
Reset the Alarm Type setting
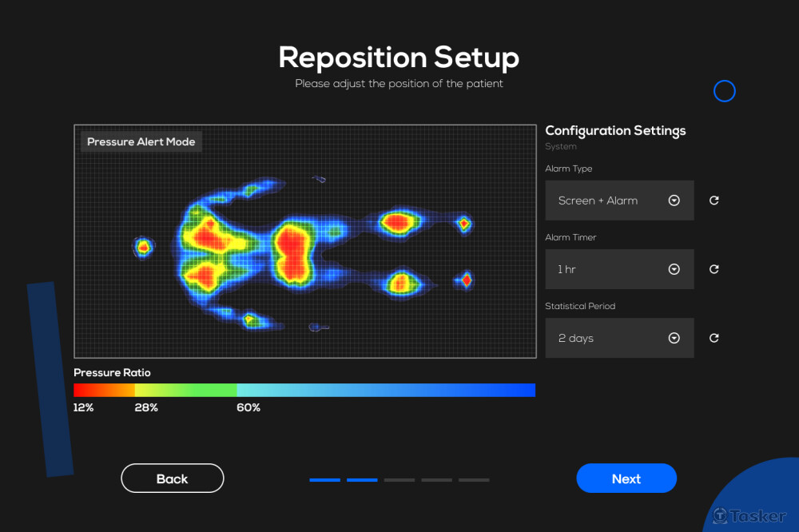click(x=714, y=200)
